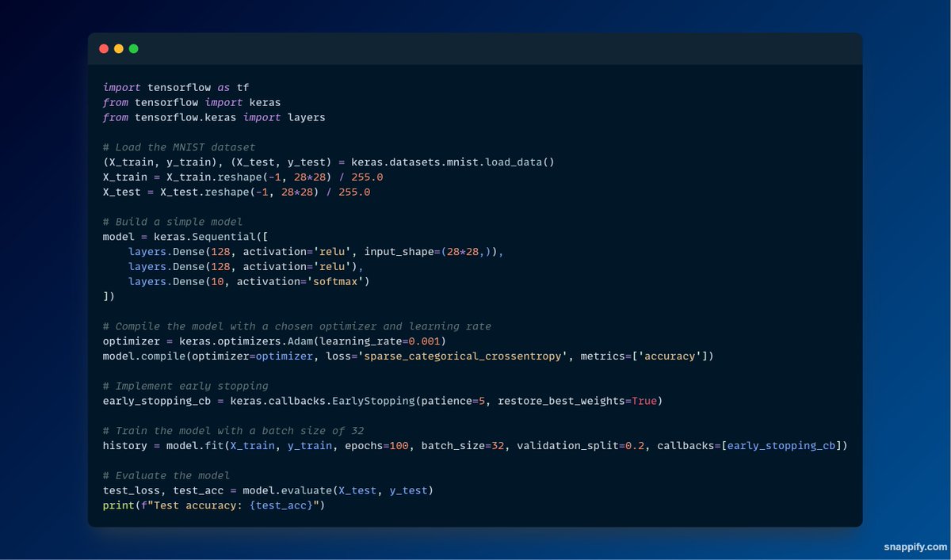Click the early_stopping_cb assignment line
Image resolution: width=951 pixels, height=560 pixels.
[383, 401]
